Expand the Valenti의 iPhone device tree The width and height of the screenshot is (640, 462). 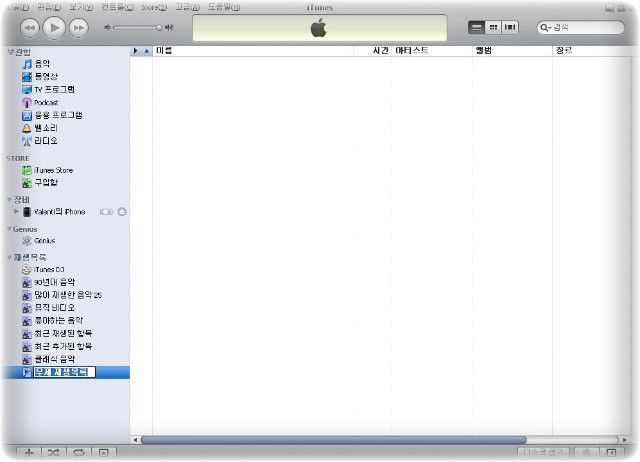tap(16, 211)
